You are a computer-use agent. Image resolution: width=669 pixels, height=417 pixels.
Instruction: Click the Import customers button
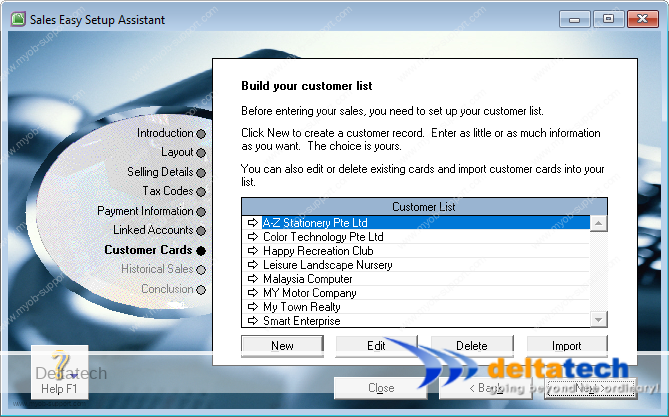point(567,345)
